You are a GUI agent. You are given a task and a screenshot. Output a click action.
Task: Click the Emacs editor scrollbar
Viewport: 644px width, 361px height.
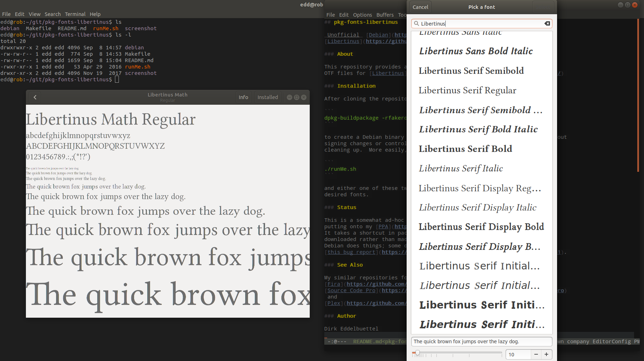click(x=638, y=96)
